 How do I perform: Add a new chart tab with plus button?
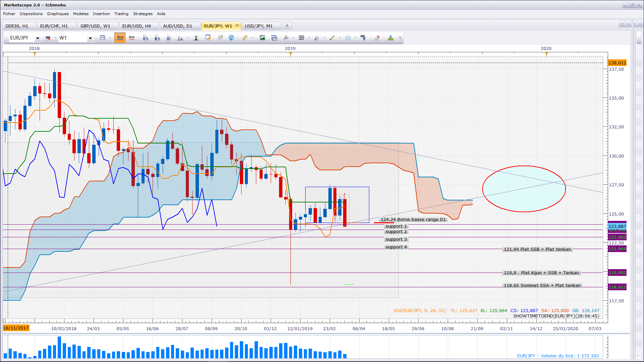tap(287, 25)
